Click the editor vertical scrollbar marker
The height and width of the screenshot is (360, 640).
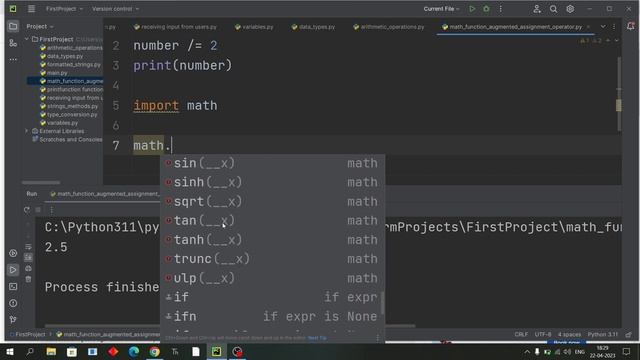coord(618,105)
